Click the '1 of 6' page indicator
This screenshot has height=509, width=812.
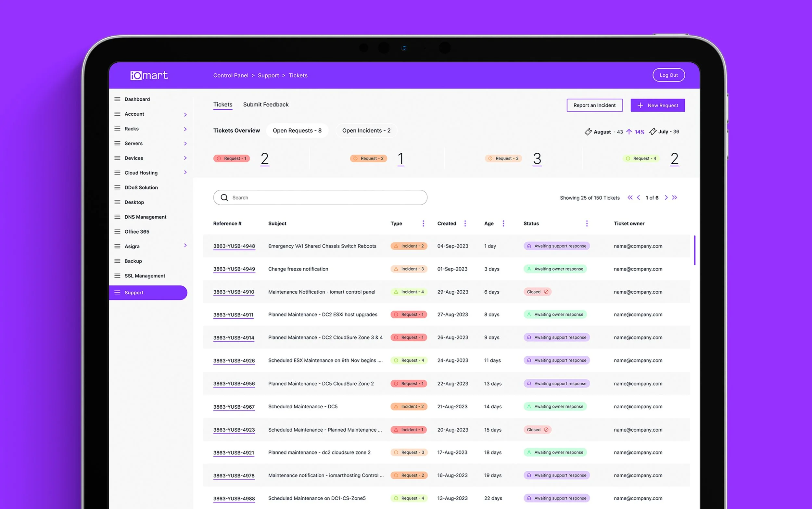(x=652, y=197)
